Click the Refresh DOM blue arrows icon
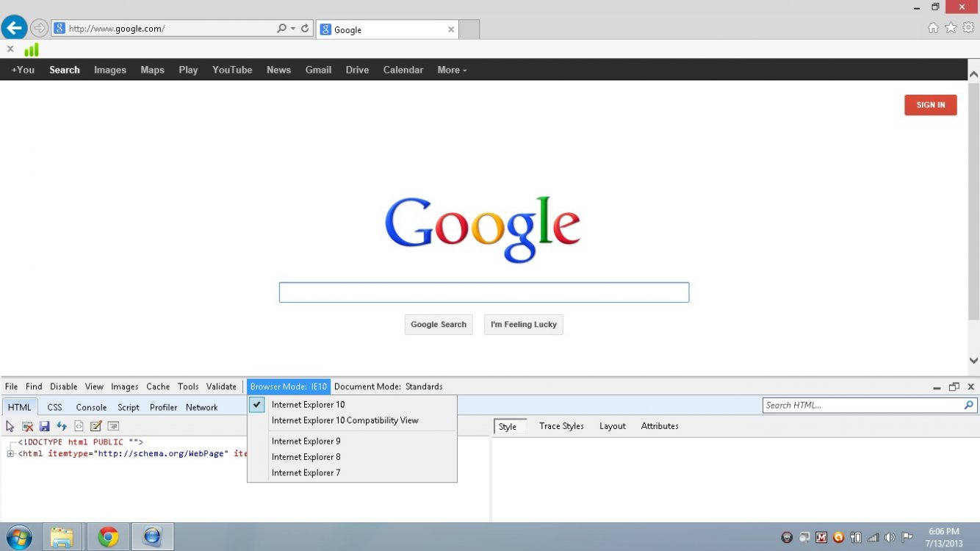The height and width of the screenshot is (551, 980). point(62,426)
